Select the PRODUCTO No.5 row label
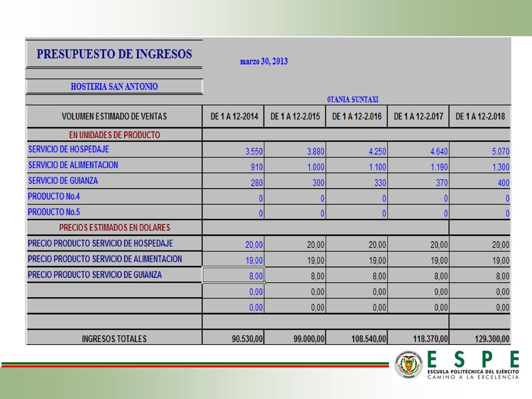Image resolution: width=532 pixels, height=399 pixels. (x=54, y=212)
